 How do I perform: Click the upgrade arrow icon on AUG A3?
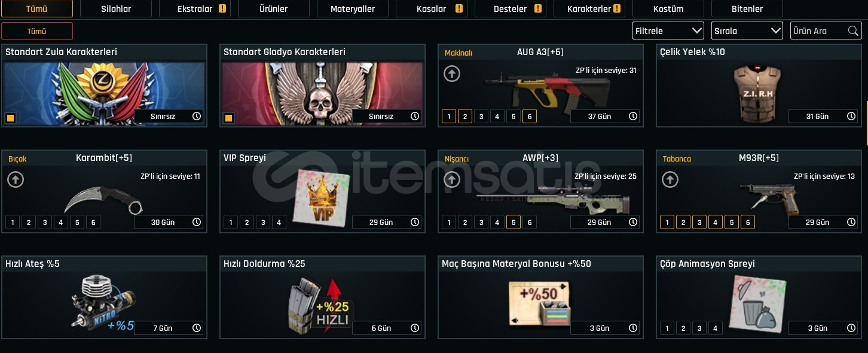(x=452, y=74)
